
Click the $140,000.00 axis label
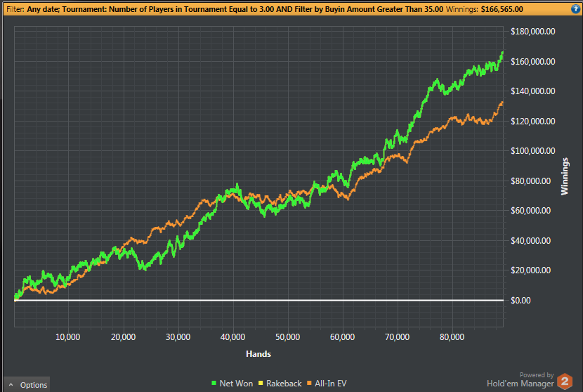click(x=533, y=91)
